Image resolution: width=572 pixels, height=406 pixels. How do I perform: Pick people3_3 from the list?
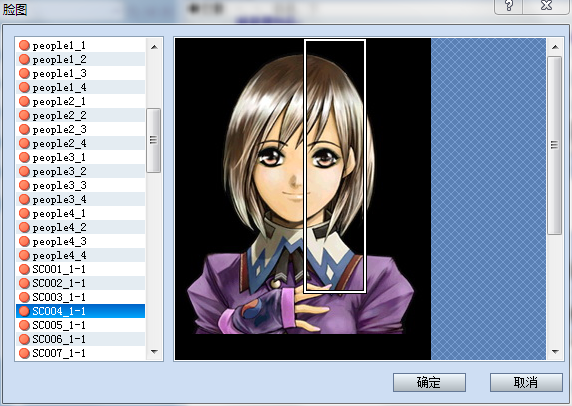click(x=81, y=185)
